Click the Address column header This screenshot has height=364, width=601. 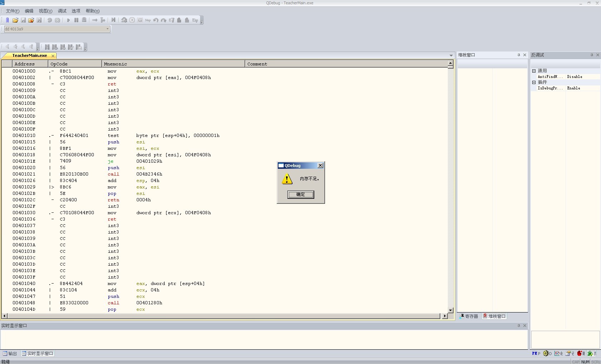coord(30,64)
